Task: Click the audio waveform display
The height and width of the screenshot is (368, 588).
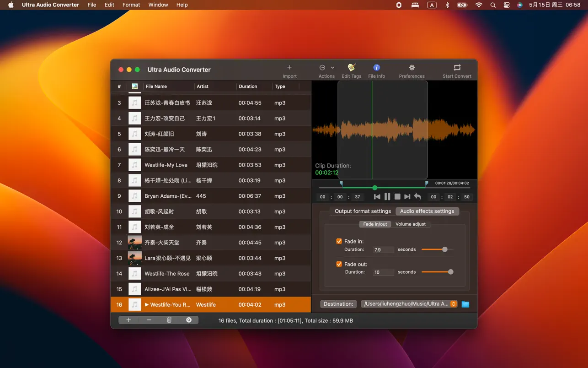Action: pyautogui.click(x=394, y=130)
